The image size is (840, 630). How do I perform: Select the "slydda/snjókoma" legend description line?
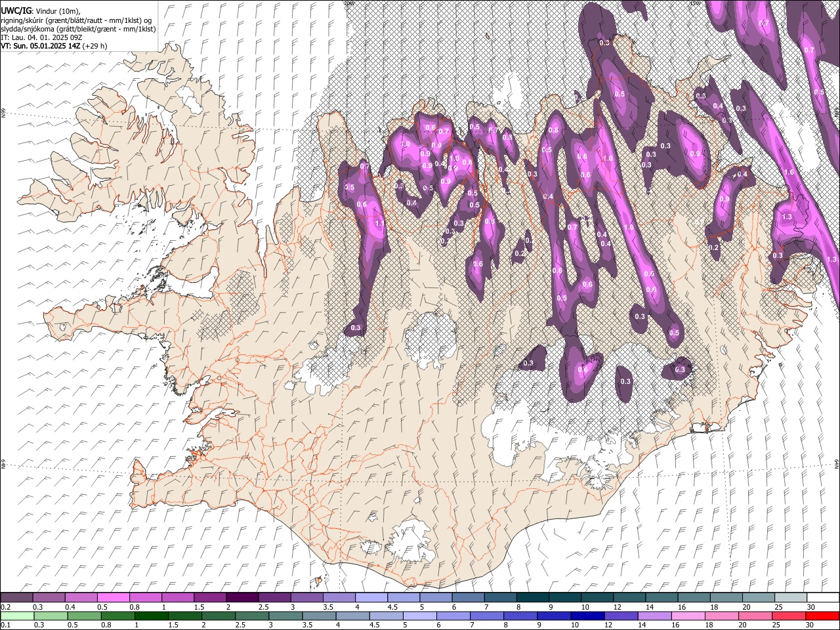[78, 29]
